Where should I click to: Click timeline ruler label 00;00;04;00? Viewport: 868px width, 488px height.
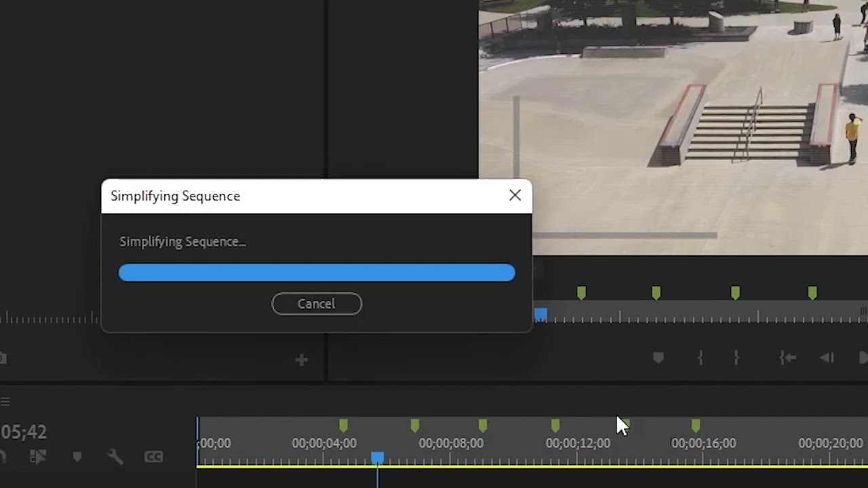coord(324,443)
